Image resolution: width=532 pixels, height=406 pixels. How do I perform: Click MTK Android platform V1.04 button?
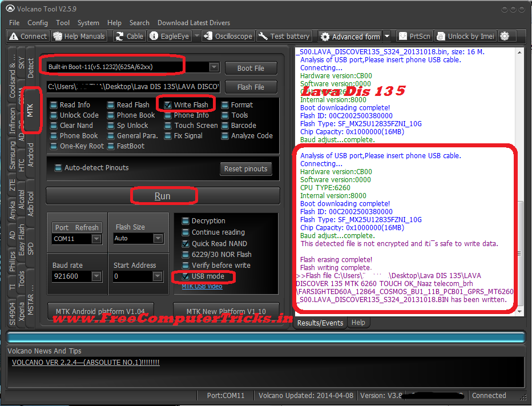pos(100,311)
